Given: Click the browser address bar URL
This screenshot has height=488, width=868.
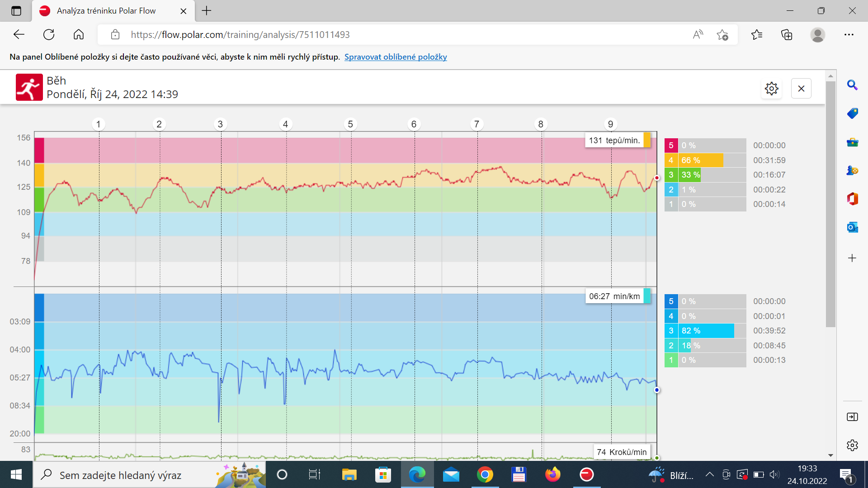Looking at the screenshot, I should point(240,35).
